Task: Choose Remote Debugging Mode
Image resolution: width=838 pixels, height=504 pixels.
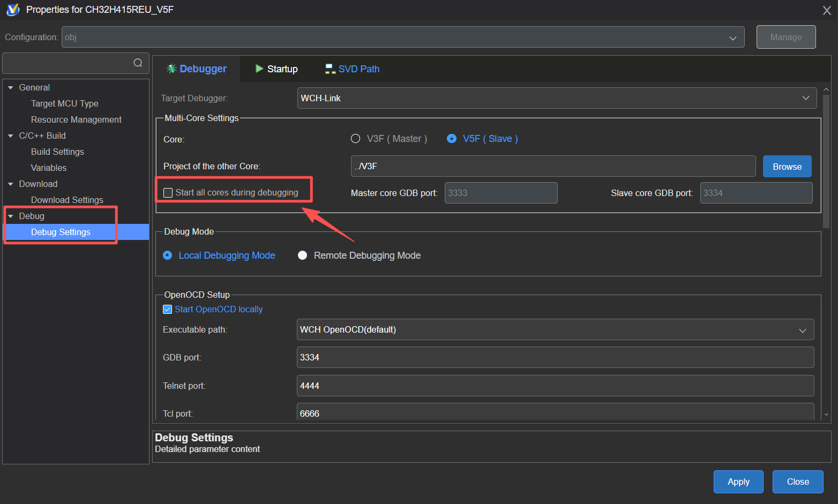Action: pyautogui.click(x=303, y=255)
